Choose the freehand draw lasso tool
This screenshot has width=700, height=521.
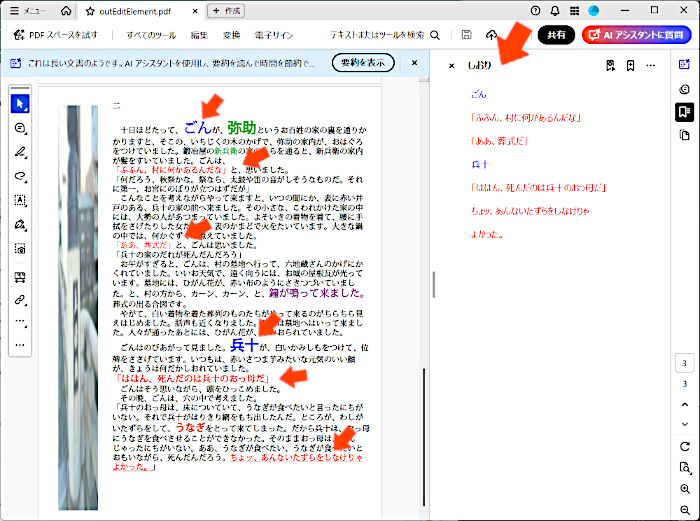pyautogui.click(x=20, y=176)
